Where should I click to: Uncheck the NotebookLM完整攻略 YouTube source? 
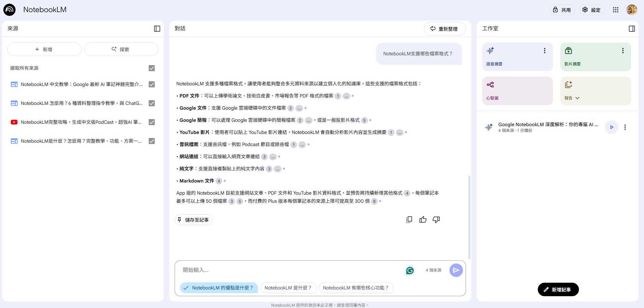(152, 122)
